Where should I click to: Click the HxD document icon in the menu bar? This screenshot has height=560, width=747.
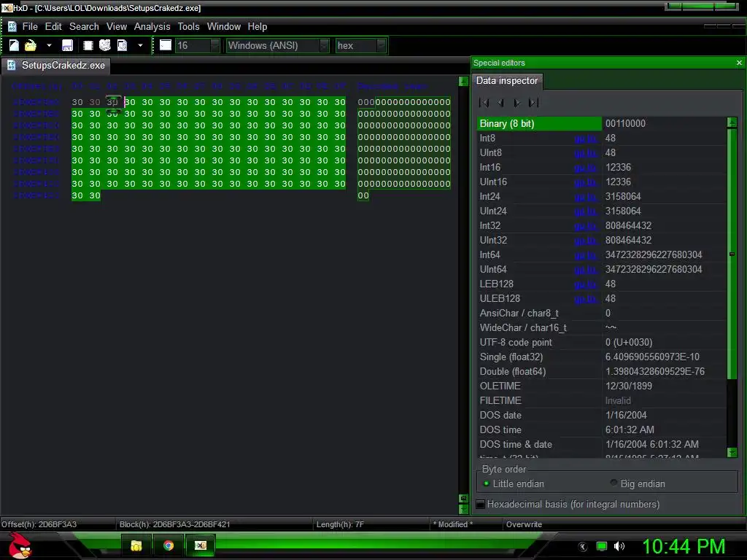click(12, 27)
